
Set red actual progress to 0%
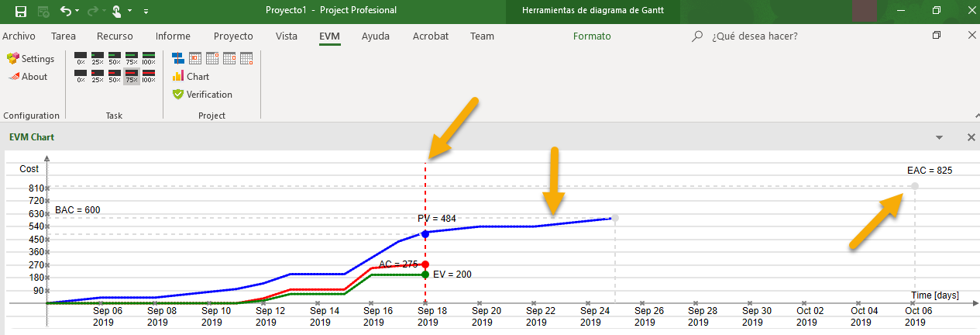(x=81, y=76)
